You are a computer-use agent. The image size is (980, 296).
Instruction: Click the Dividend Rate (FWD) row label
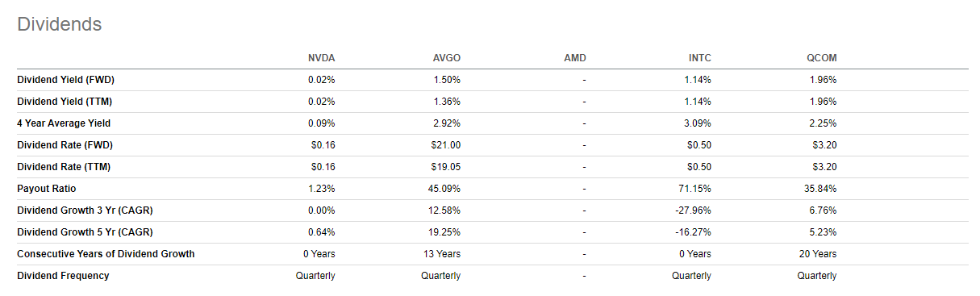(64, 145)
